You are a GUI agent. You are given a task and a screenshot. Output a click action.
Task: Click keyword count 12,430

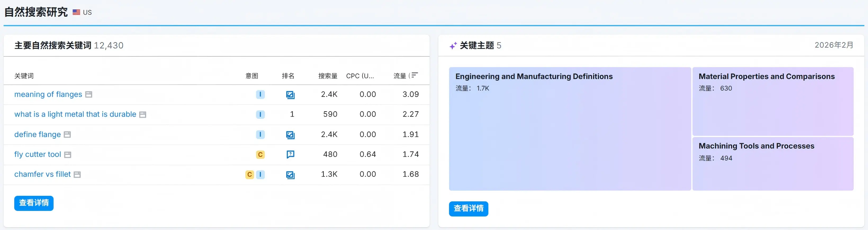pos(109,46)
